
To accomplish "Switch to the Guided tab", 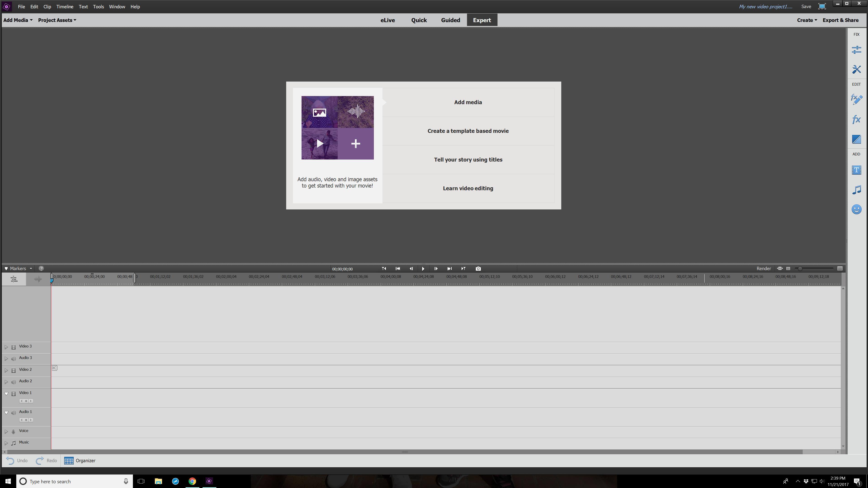I will point(450,20).
